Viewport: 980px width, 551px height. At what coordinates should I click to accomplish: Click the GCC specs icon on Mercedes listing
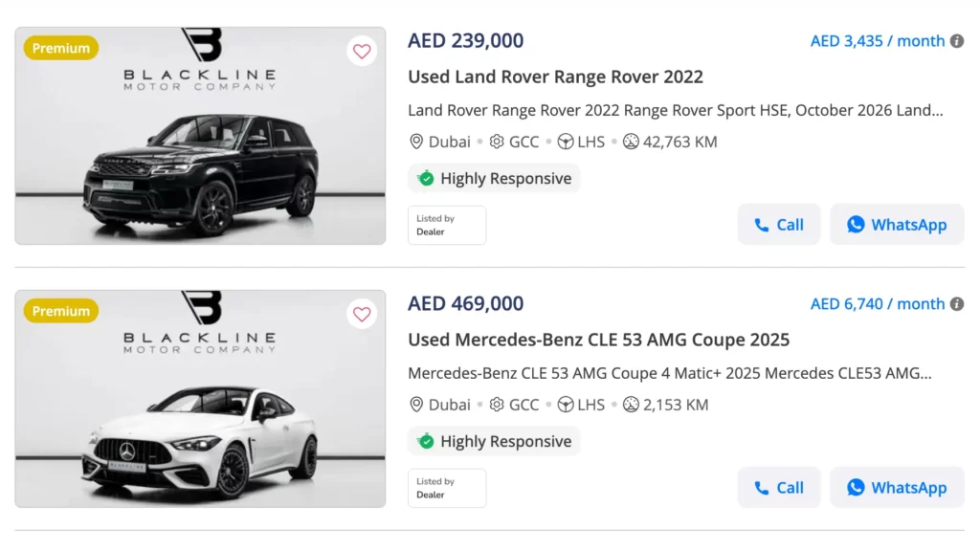coord(497,405)
